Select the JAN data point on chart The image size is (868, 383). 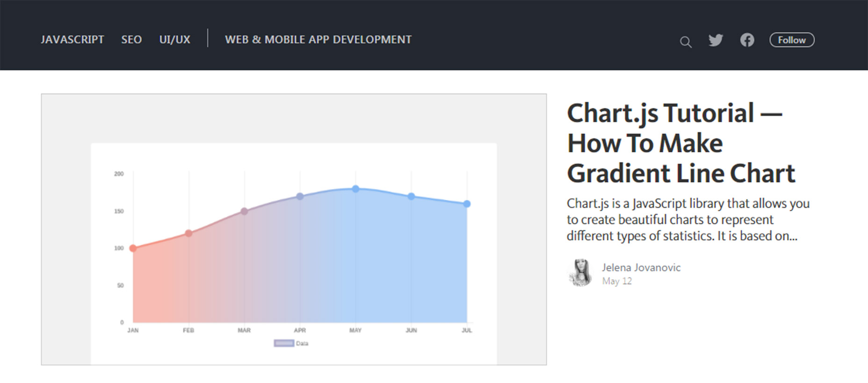[x=133, y=248]
